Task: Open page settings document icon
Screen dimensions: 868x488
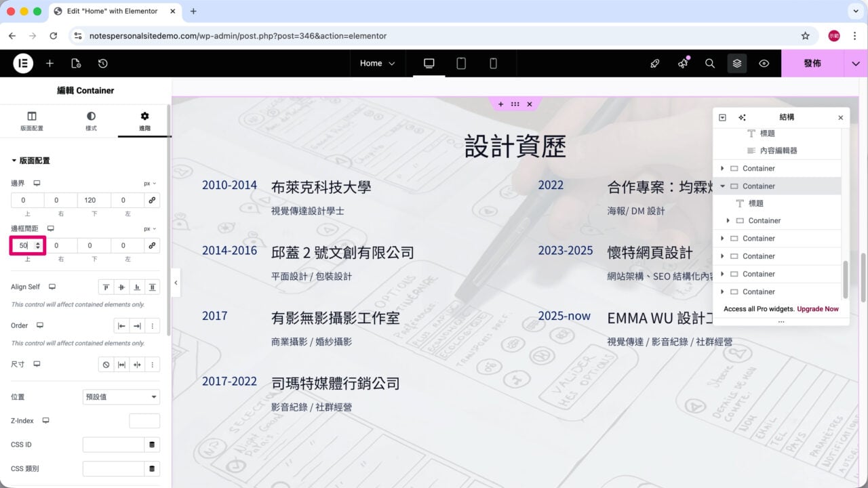Action: 76,63
